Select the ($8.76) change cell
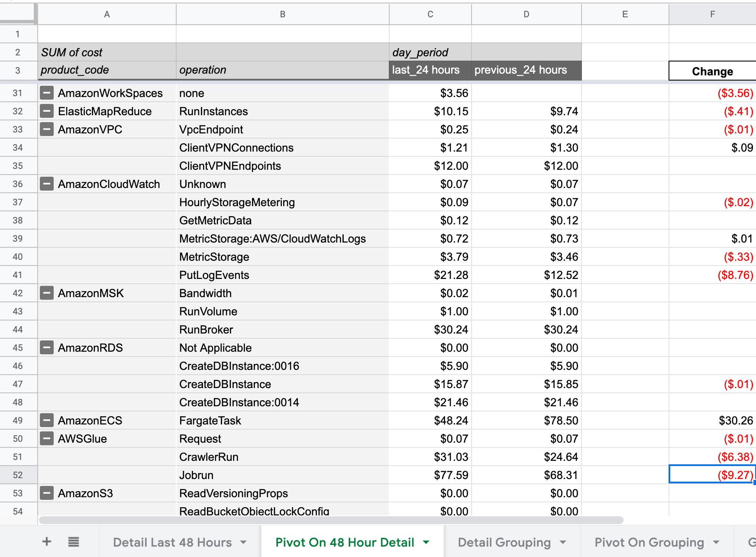The height and width of the screenshot is (557, 756). (713, 275)
